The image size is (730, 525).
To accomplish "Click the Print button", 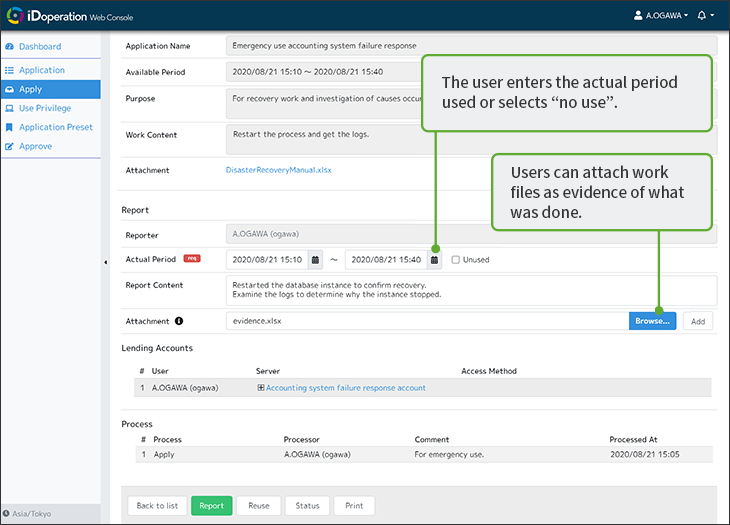I will pyautogui.click(x=354, y=506).
